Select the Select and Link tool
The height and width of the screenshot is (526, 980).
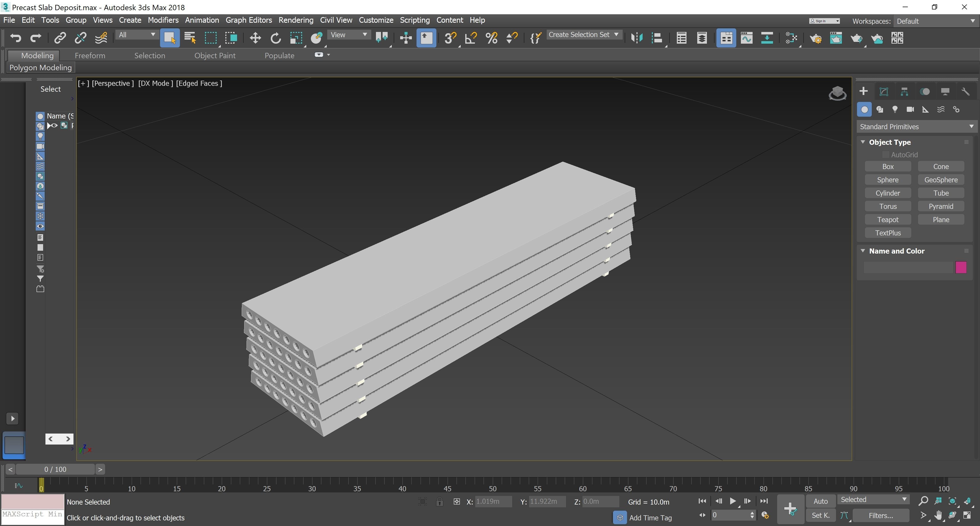point(60,38)
